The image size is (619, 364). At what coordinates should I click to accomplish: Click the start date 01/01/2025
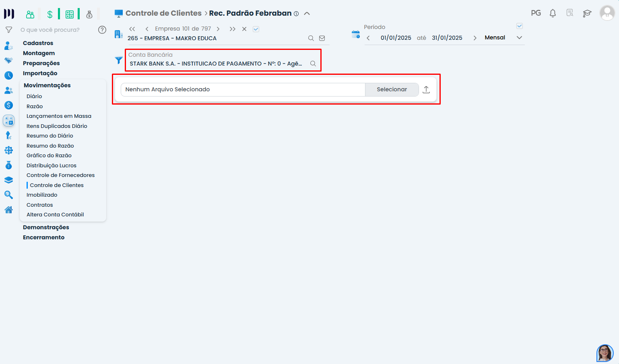[x=396, y=38]
